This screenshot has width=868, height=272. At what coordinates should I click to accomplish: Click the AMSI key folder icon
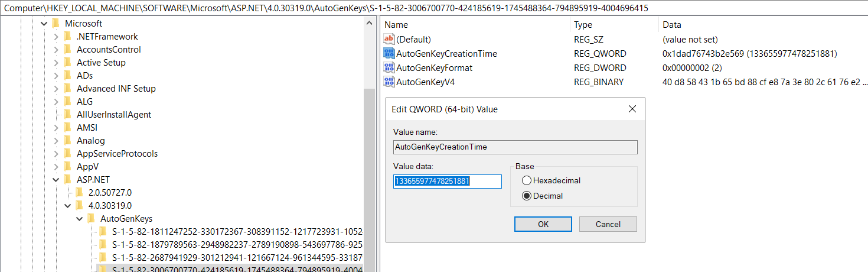tap(68, 128)
